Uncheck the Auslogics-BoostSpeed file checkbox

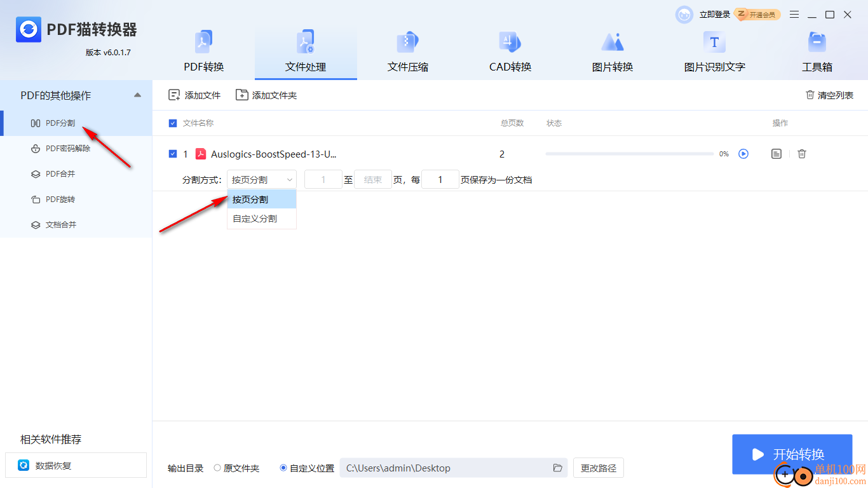coord(173,154)
